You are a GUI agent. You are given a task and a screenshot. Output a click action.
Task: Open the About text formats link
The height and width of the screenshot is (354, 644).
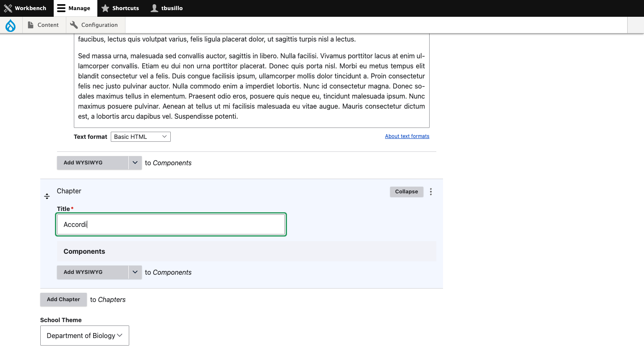click(x=407, y=136)
